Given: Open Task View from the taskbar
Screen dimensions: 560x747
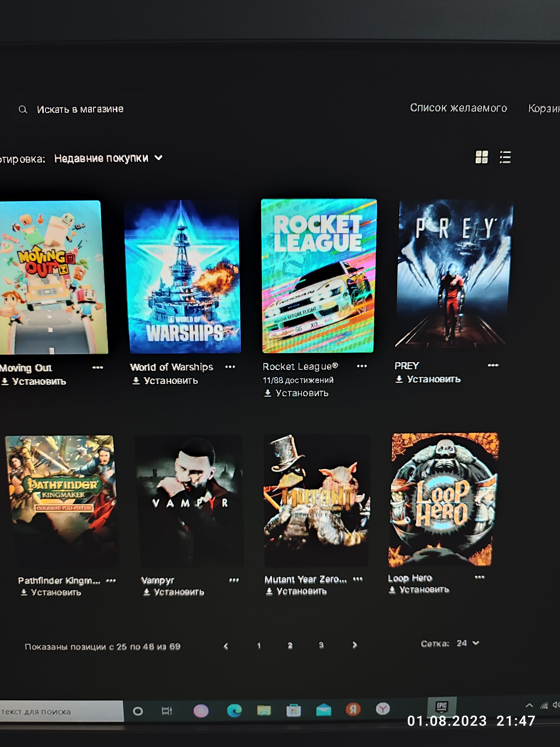Looking at the screenshot, I should (167, 711).
